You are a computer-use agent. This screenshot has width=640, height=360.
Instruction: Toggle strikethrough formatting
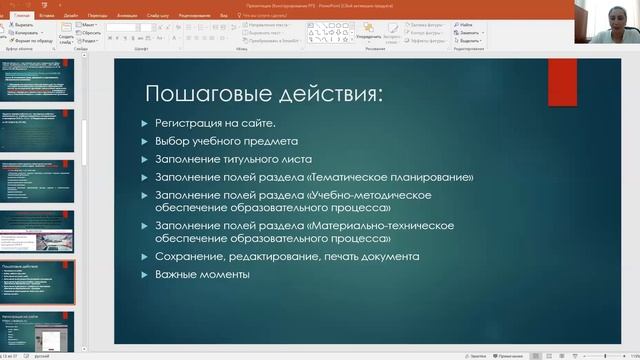(140, 38)
